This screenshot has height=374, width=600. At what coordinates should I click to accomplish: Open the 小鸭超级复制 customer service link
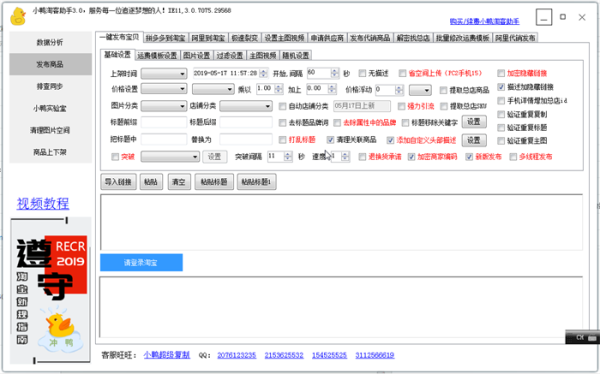coord(166,355)
